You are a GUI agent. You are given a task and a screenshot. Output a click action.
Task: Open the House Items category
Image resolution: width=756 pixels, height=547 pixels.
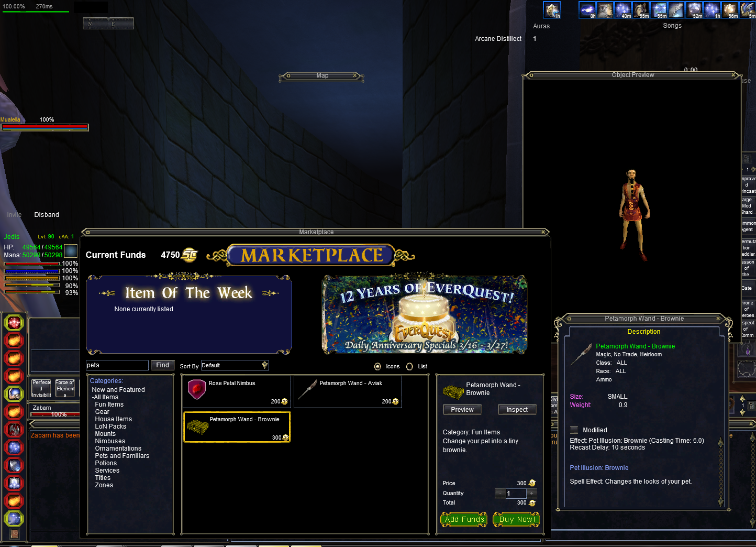point(114,419)
